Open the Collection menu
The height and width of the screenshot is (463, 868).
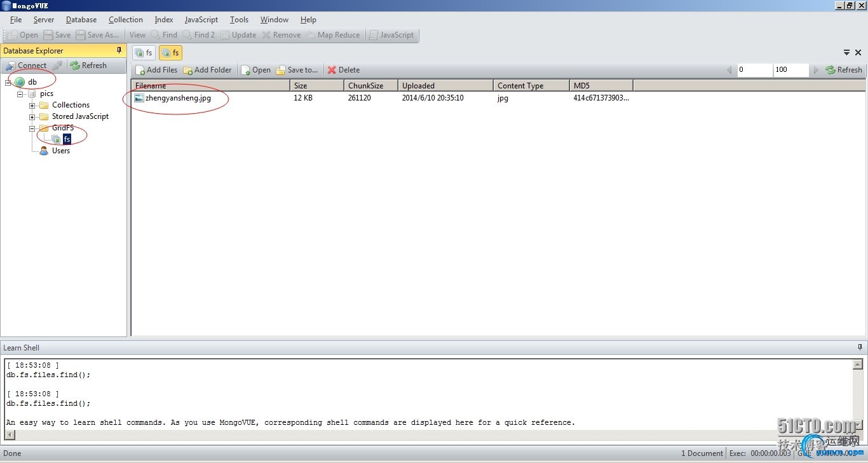pyautogui.click(x=126, y=20)
